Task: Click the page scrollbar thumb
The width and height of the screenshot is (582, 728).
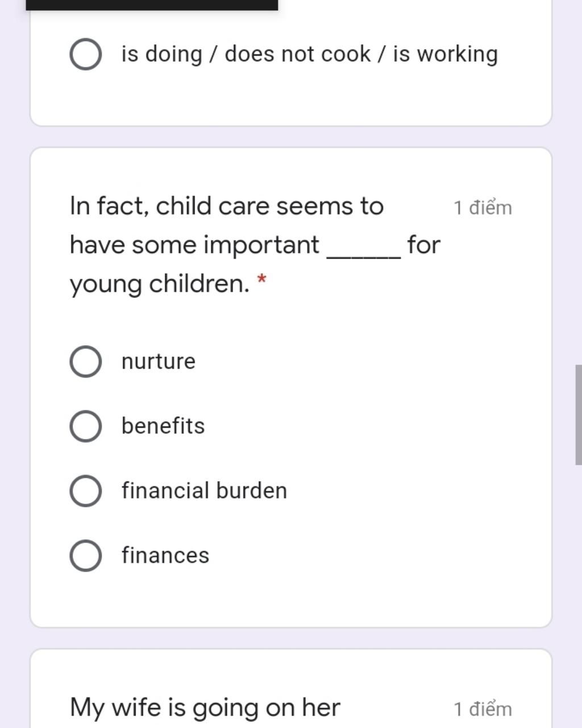Action: [x=579, y=415]
